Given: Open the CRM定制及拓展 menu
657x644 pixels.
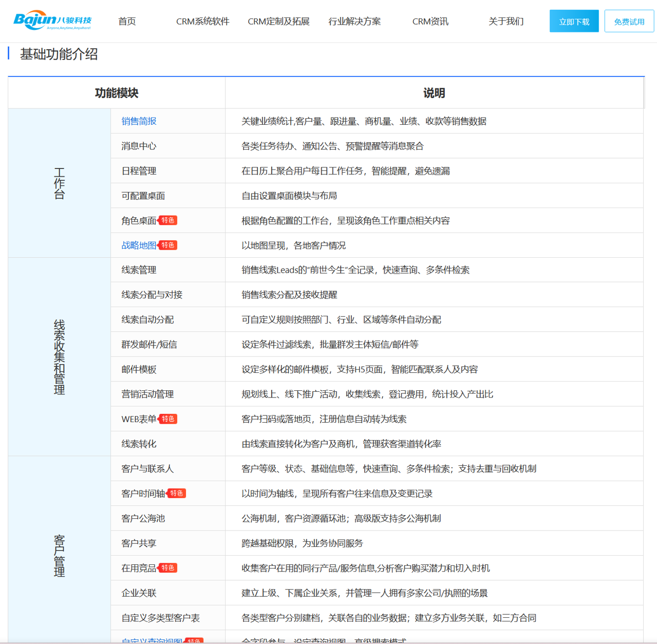Looking at the screenshot, I should point(278,22).
